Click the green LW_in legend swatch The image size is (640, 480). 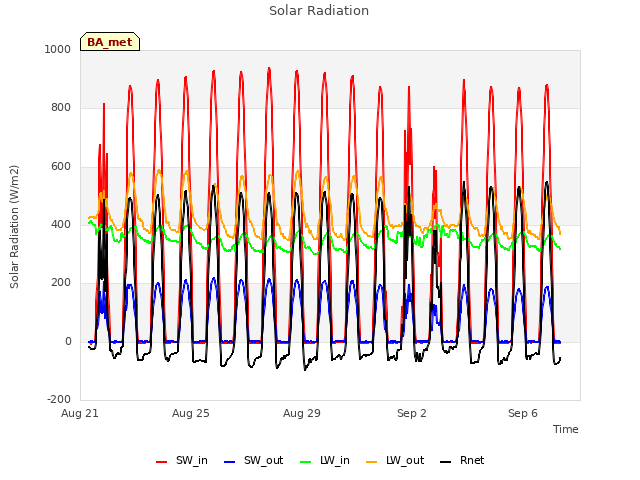305,462
